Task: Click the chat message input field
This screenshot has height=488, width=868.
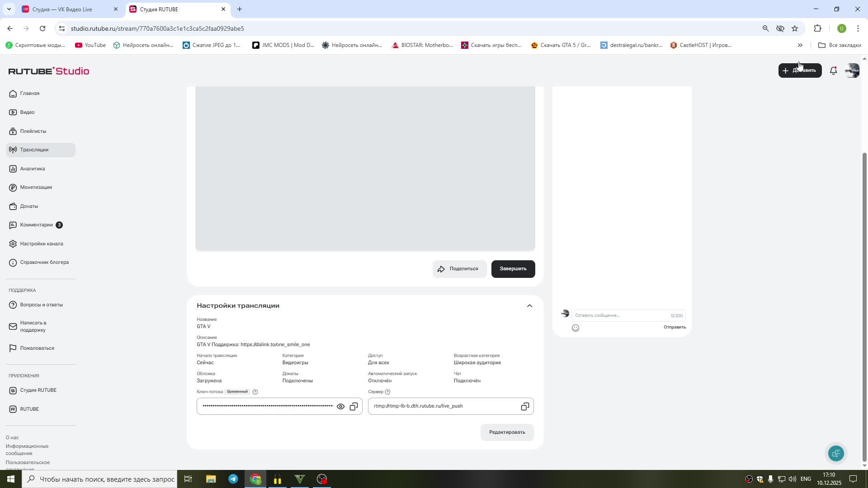Action: pyautogui.click(x=619, y=315)
